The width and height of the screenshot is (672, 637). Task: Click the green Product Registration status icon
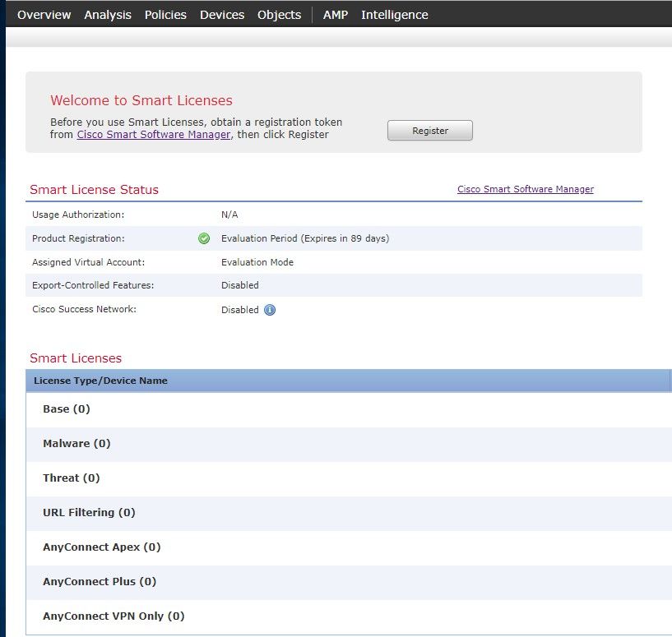click(x=204, y=238)
